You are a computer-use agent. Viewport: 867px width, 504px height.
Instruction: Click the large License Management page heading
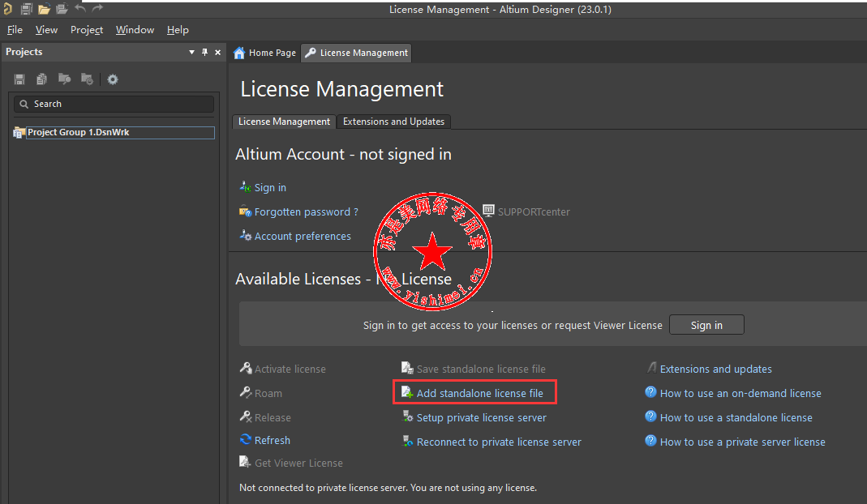click(x=341, y=89)
